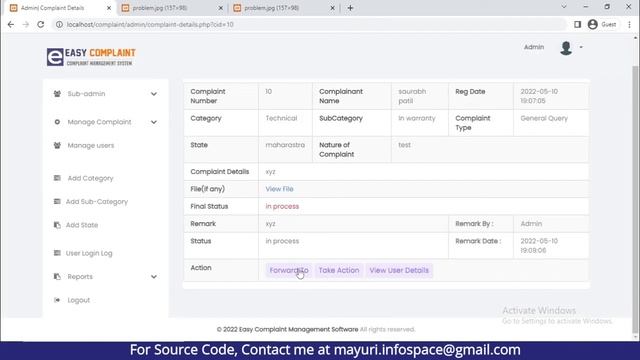This screenshot has width=640, height=360.
Task: Click the site info icon in address bar
Action: [59, 24]
